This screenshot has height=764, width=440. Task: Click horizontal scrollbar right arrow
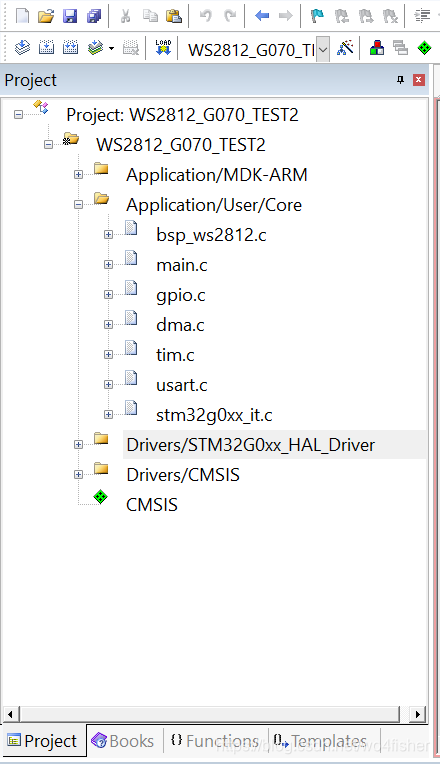point(417,714)
